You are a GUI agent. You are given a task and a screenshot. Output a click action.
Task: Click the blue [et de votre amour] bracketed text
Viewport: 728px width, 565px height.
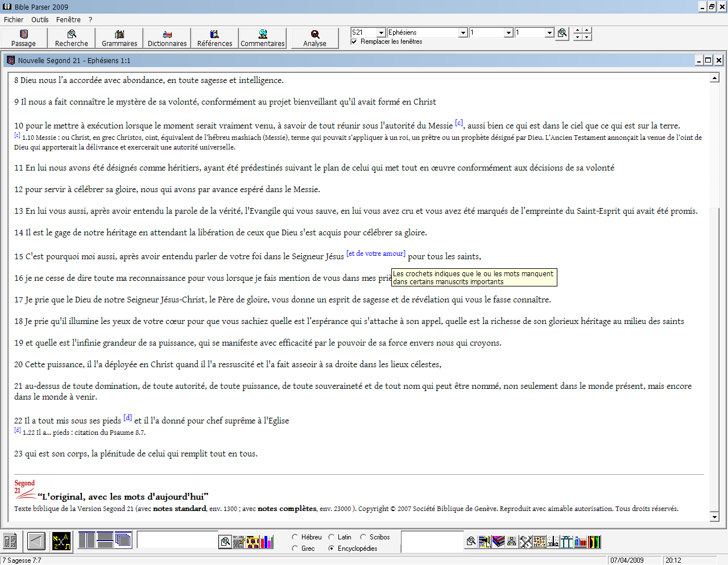click(376, 254)
